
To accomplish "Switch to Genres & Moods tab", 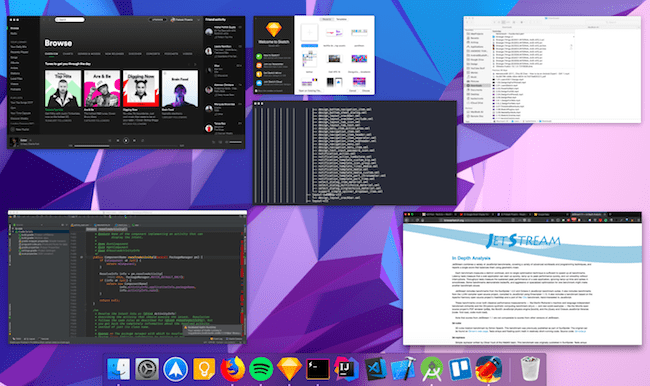I will [x=89, y=54].
